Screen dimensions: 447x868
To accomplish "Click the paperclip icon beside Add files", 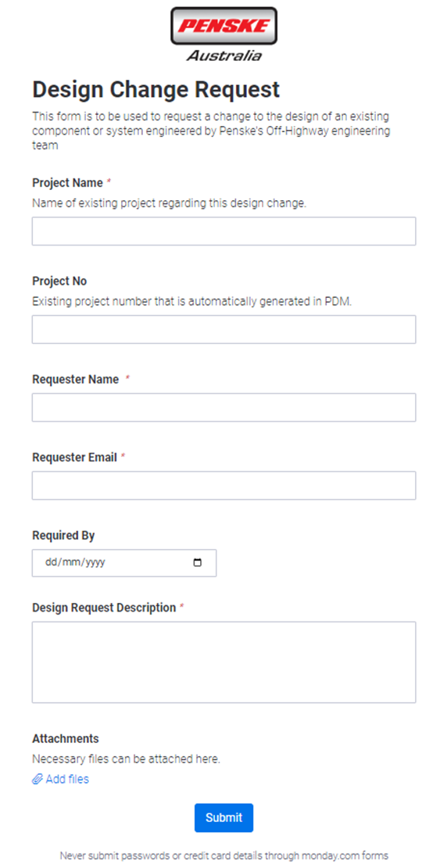I will 37,780.
